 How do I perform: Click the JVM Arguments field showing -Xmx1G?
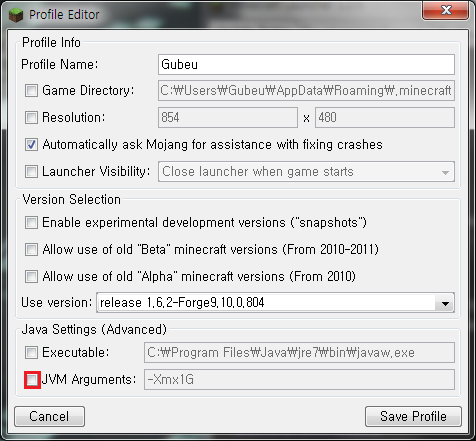click(299, 379)
